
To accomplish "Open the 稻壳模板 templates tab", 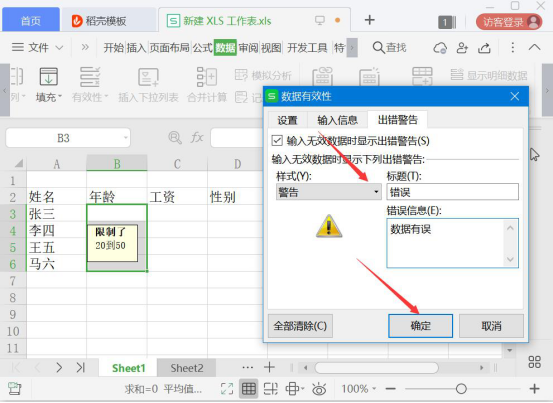I will pos(109,21).
